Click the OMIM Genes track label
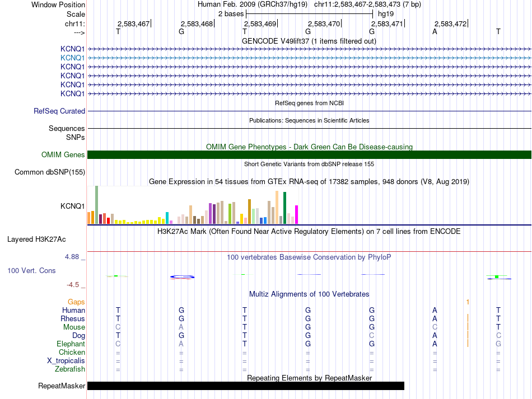The width and height of the screenshot is (532, 399). point(63,155)
